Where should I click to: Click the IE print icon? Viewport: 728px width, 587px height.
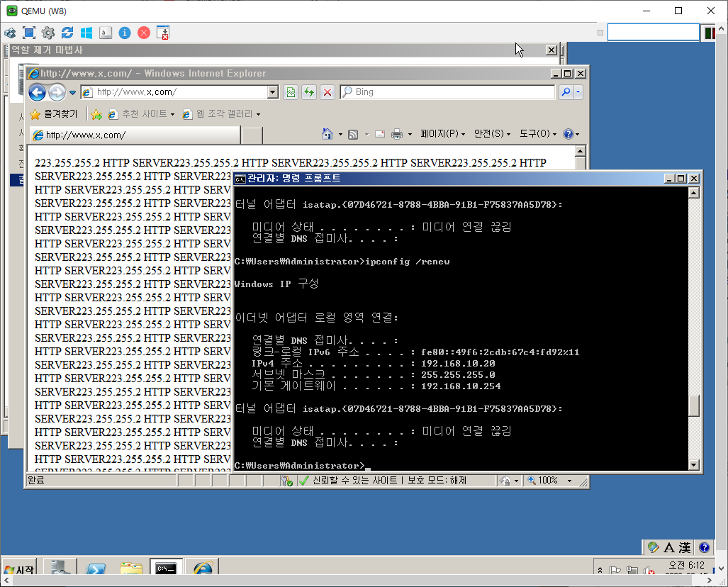point(397,134)
